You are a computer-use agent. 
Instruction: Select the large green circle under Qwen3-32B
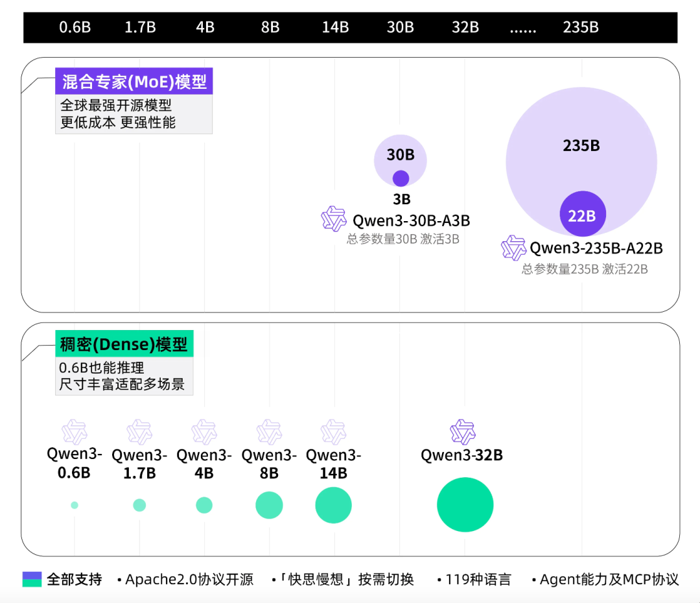coord(465,504)
